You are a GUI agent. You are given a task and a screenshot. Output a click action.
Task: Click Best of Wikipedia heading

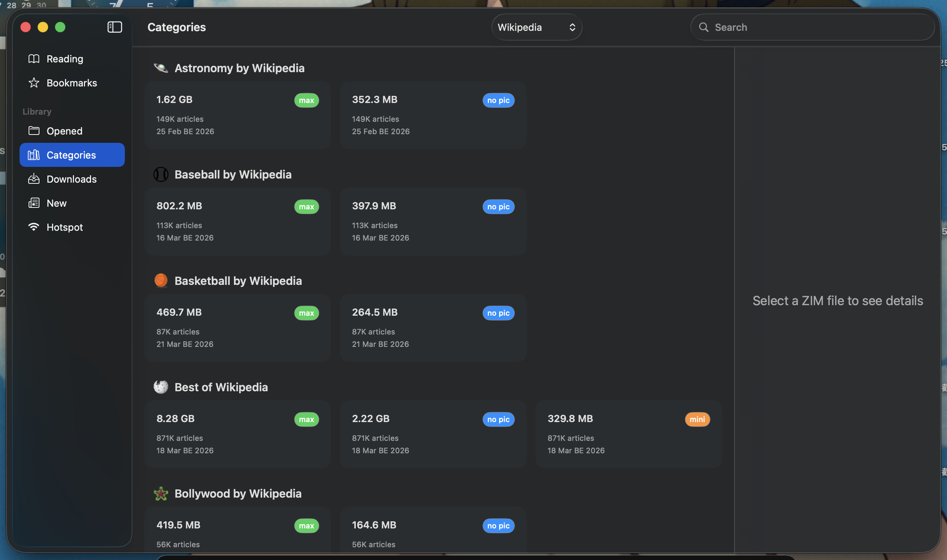pyautogui.click(x=221, y=387)
